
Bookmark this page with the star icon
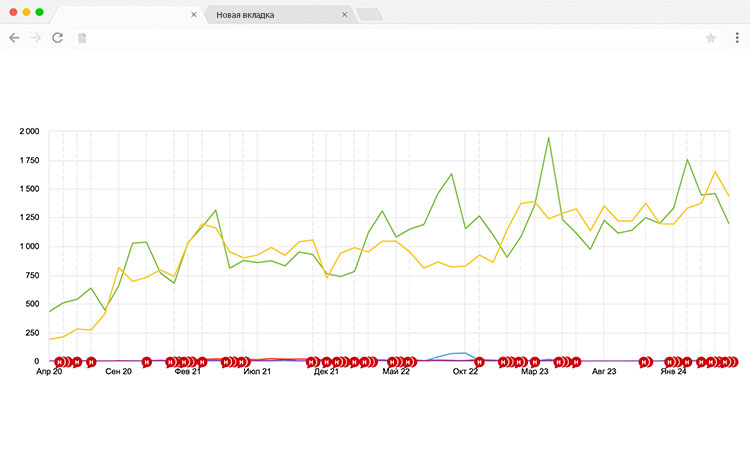pos(711,38)
